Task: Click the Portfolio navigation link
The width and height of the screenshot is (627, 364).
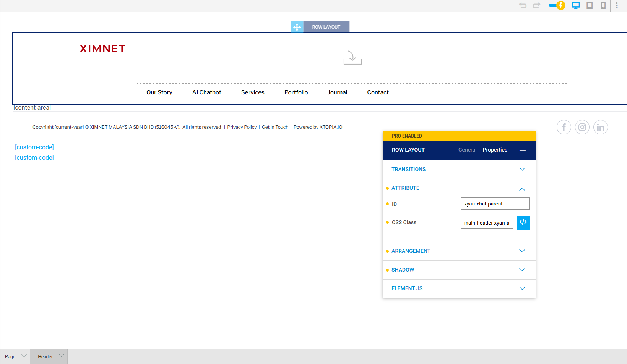Action: [296, 92]
